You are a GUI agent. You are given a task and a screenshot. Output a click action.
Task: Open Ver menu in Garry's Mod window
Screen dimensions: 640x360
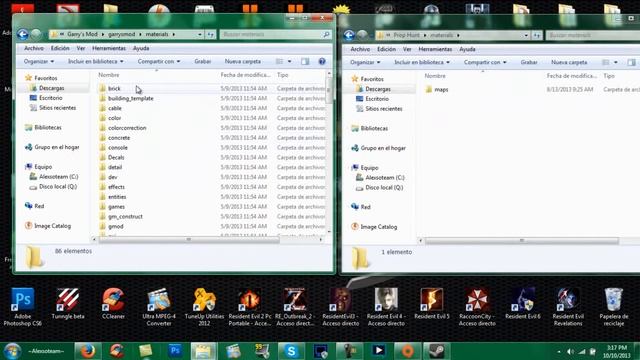pyautogui.click(x=81, y=48)
